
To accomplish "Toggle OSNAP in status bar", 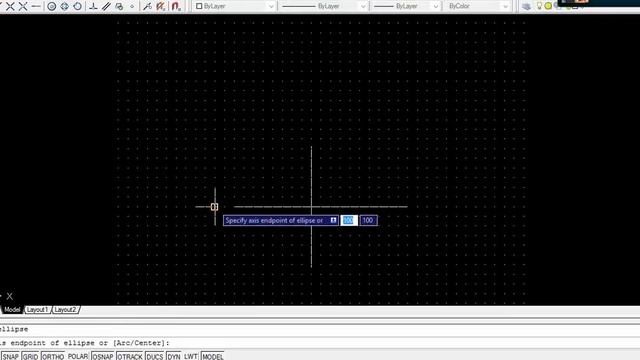I will (102, 356).
